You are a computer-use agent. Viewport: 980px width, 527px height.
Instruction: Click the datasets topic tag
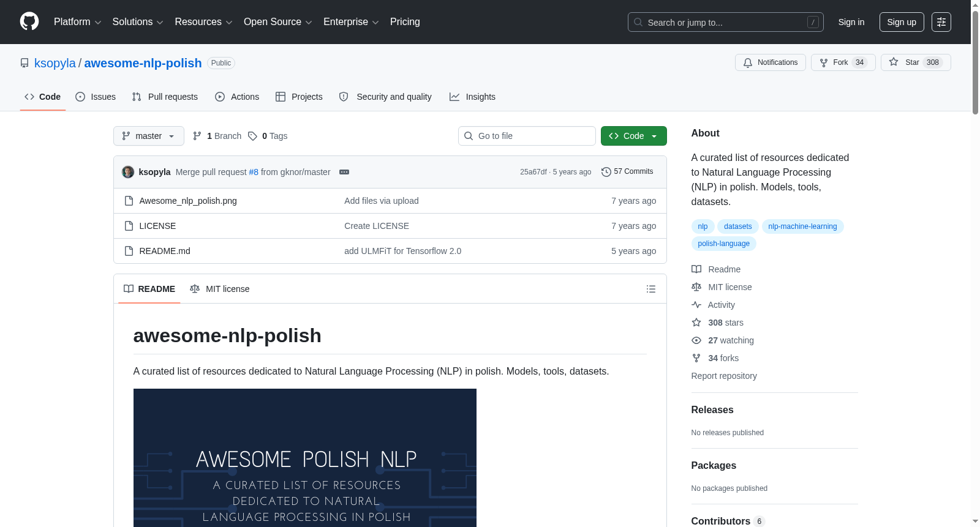[738, 226]
